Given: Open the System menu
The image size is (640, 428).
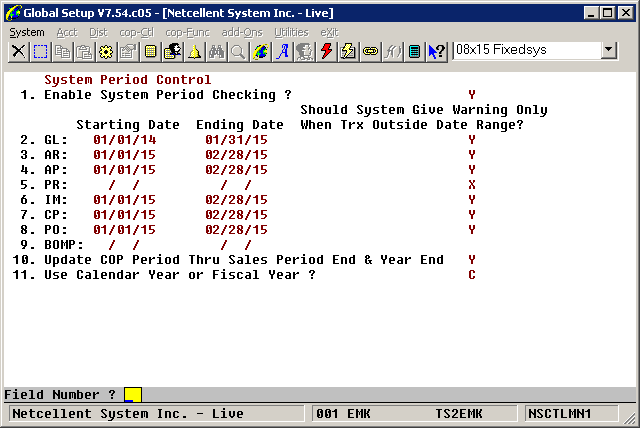Looking at the screenshot, I should (27, 32).
